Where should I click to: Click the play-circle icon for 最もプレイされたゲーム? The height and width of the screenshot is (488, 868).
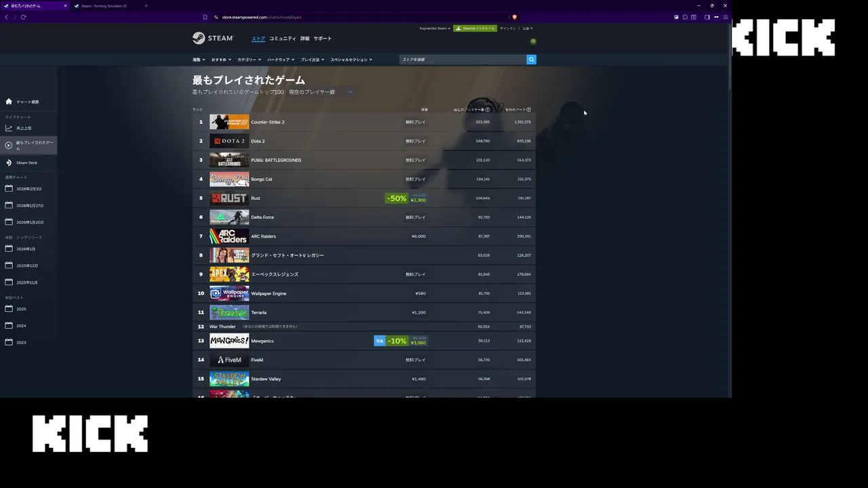(9, 145)
